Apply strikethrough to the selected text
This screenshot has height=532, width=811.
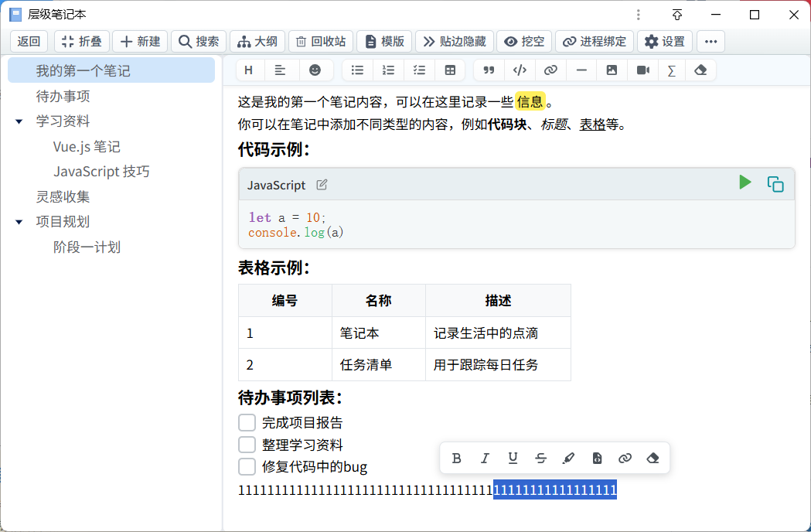[x=540, y=459]
